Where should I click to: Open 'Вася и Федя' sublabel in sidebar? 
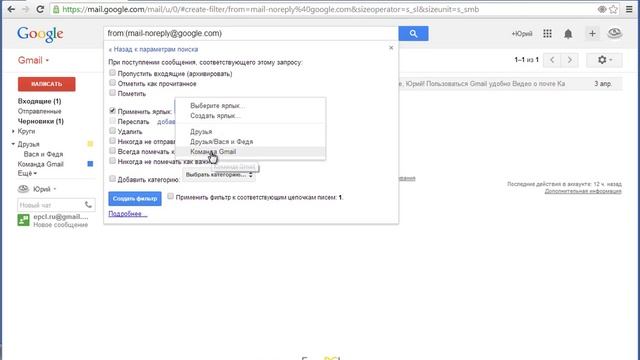click(43, 154)
